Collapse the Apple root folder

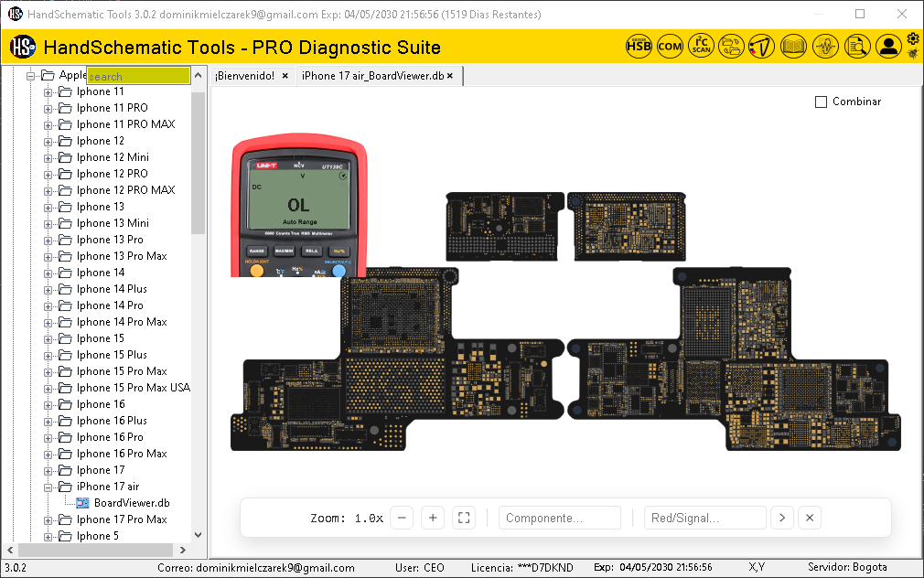pyautogui.click(x=30, y=75)
